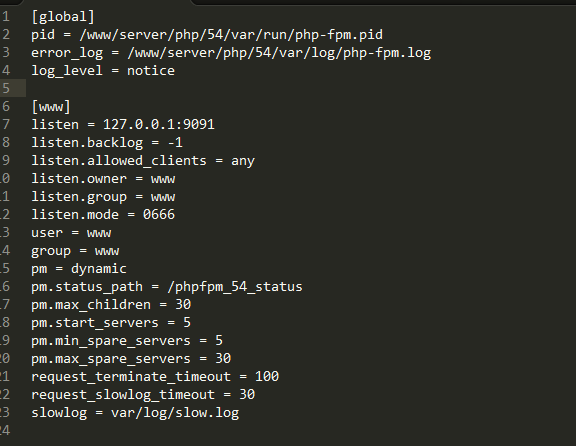The image size is (576, 446).
Task: Click the listen.mode = 0666 line
Action: 103,215
